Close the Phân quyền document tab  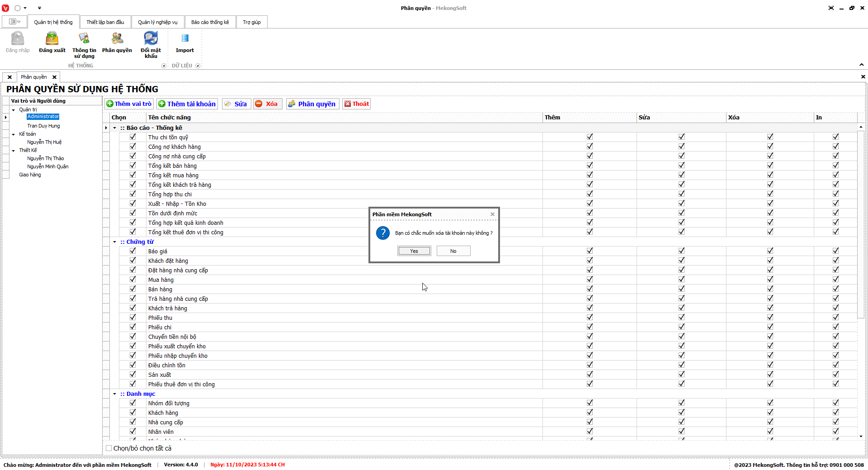[x=54, y=77]
